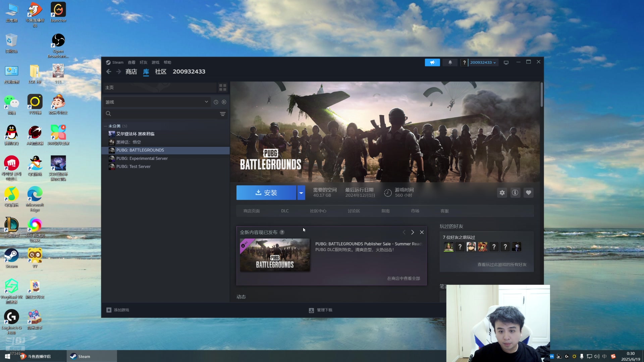Image resolution: width=644 pixels, height=362 pixels.
Task: Open the 帮助 menu
Action: tap(167, 62)
